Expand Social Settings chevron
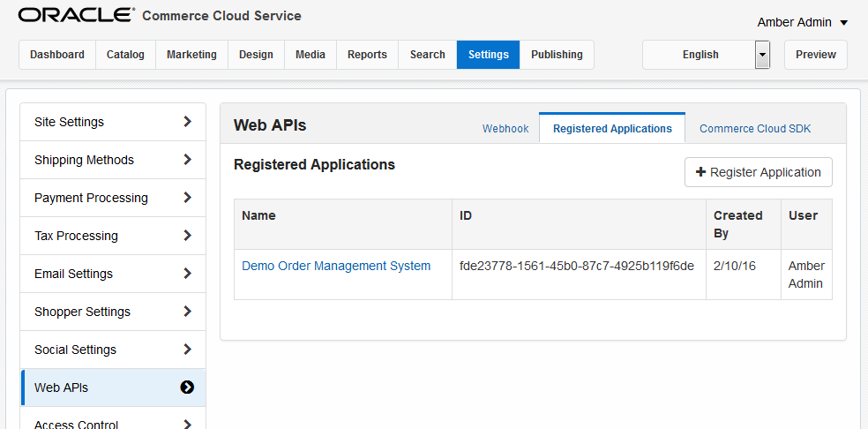 click(187, 350)
